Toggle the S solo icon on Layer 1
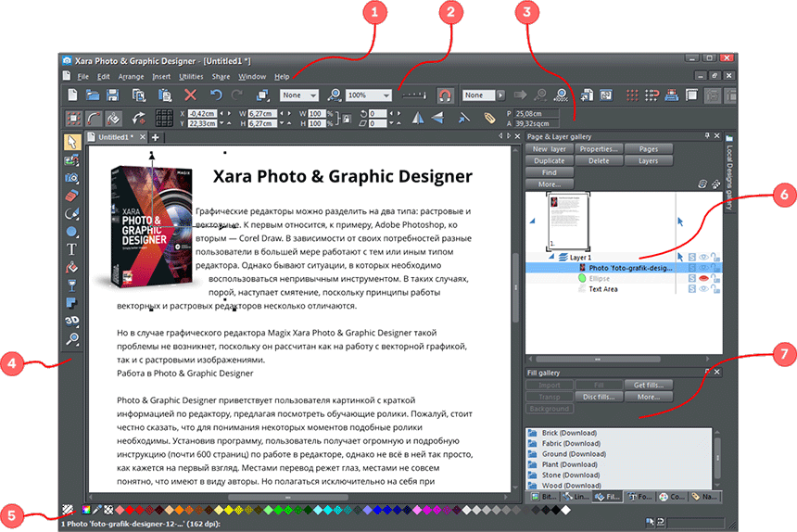This screenshot has width=797, height=532. click(x=691, y=258)
